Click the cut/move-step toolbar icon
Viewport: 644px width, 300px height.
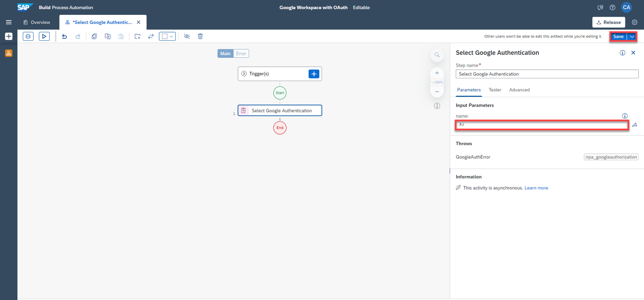tap(108, 36)
